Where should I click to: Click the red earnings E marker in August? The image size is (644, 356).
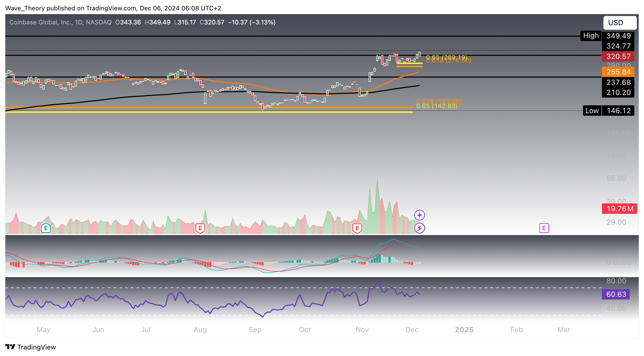(200, 228)
